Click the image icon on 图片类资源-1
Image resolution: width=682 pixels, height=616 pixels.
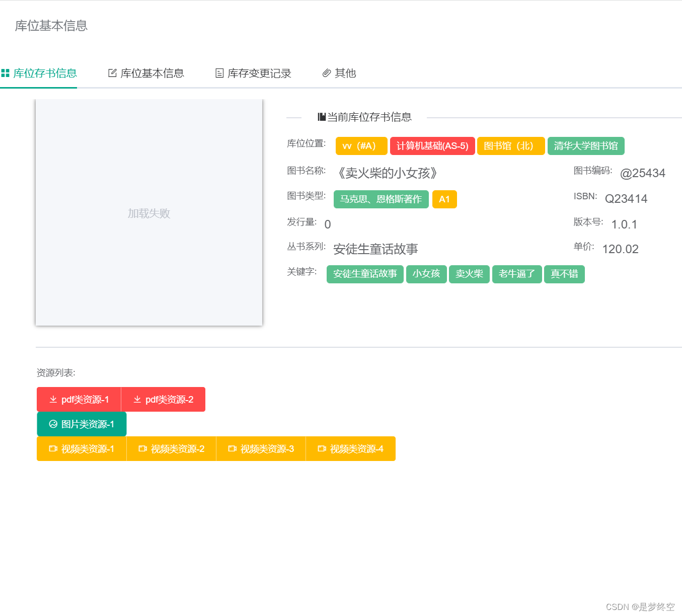(x=52, y=424)
